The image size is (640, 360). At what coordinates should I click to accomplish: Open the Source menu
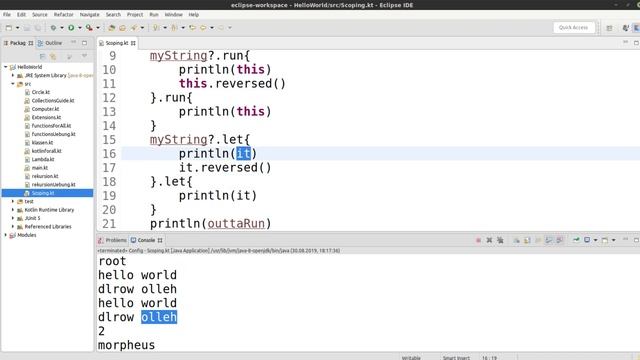tap(40, 14)
